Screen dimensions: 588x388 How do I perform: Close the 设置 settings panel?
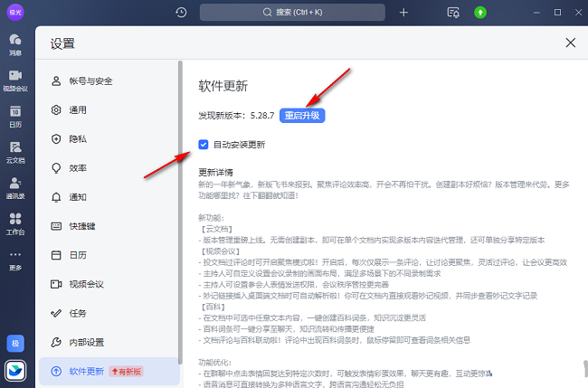coord(570,43)
